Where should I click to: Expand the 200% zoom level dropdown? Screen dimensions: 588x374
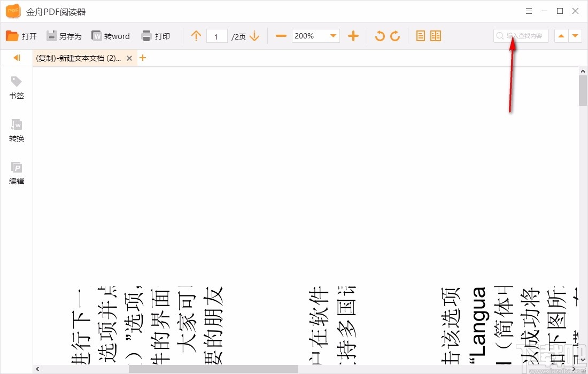pos(333,36)
